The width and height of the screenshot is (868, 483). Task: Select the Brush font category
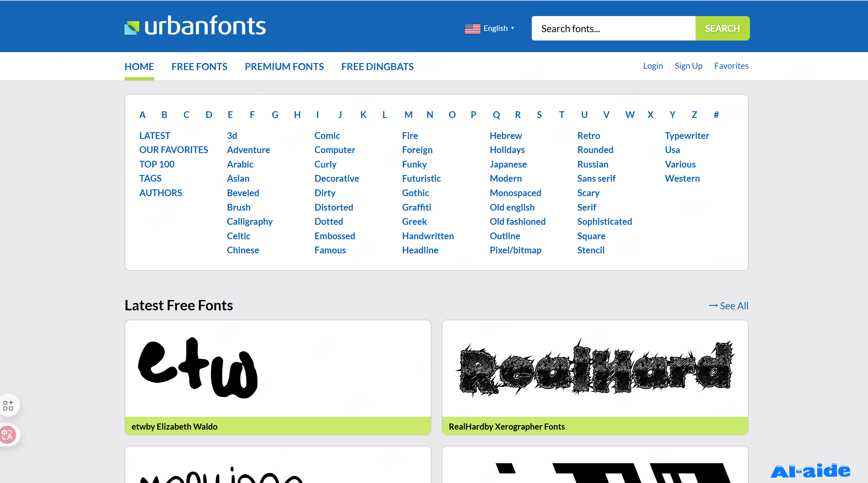click(x=239, y=207)
